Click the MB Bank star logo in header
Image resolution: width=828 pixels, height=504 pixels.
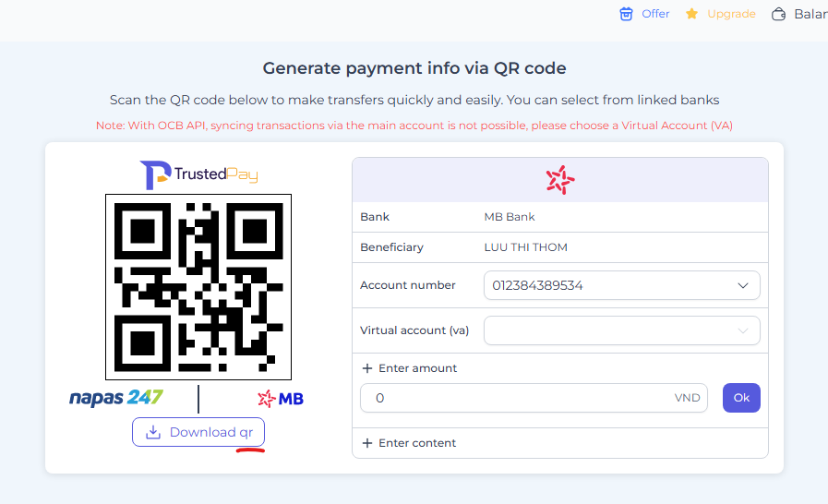(560, 180)
